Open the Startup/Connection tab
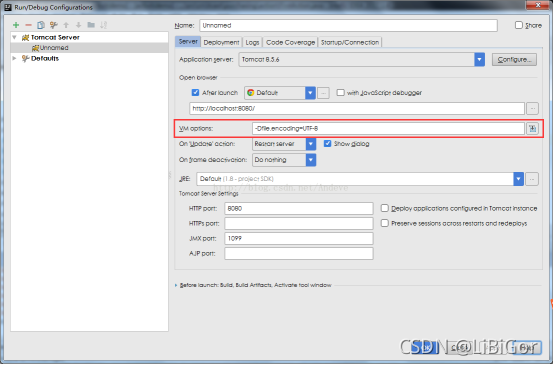553x365 pixels. [350, 42]
